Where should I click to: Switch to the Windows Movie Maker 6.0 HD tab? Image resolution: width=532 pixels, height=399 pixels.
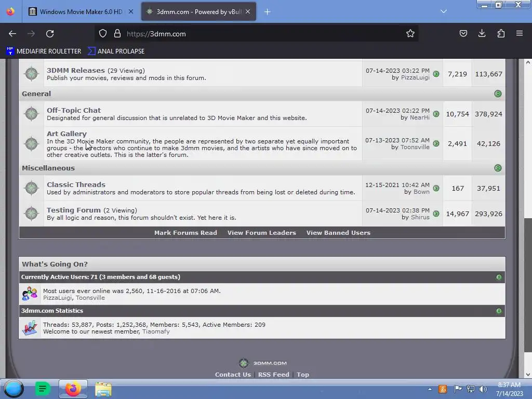pyautogui.click(x=81, y=11)
